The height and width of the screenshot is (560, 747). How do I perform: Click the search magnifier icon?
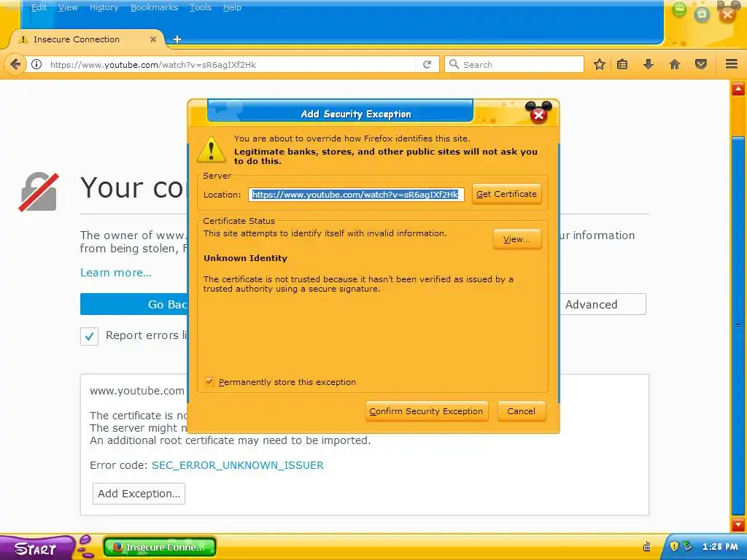[454, 64]
